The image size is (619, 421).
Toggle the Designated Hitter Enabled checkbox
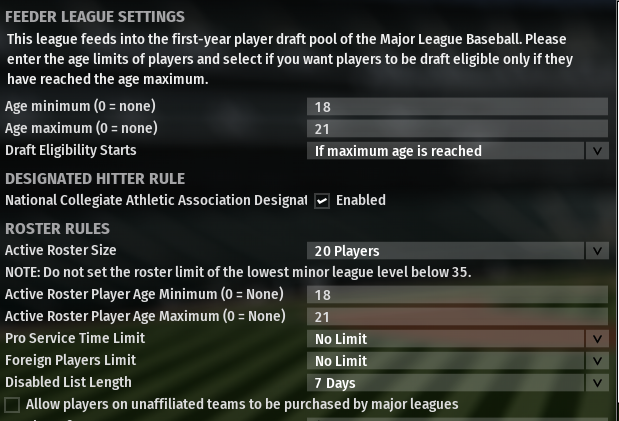pos(322,201)
